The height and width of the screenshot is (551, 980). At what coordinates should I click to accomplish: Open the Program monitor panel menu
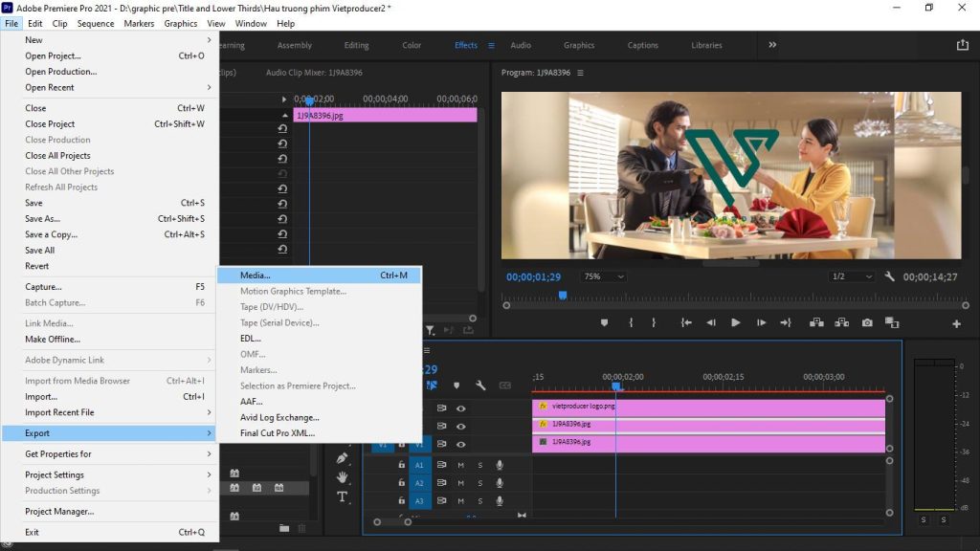pyautogui.click(x=582, y=71)
